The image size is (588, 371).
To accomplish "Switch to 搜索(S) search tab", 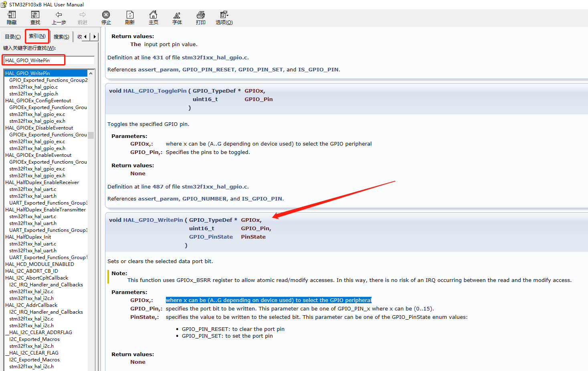I will click(x=61, y=37).
